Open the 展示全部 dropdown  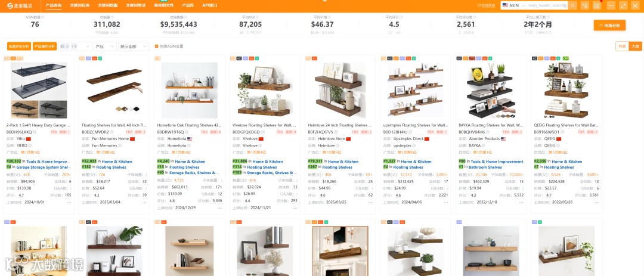click(x=134, y=46)
